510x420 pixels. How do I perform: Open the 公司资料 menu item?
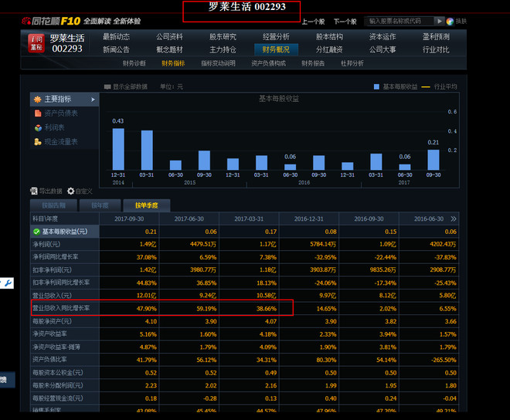pyautogui.click(x=169, y=37)
